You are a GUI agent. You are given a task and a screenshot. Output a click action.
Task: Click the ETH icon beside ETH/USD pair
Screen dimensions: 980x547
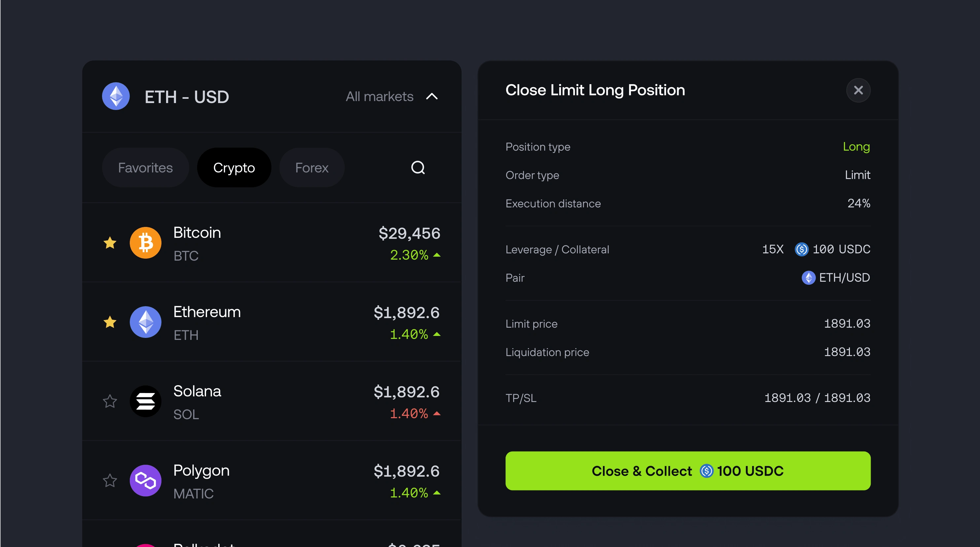[x=808, y=278]
